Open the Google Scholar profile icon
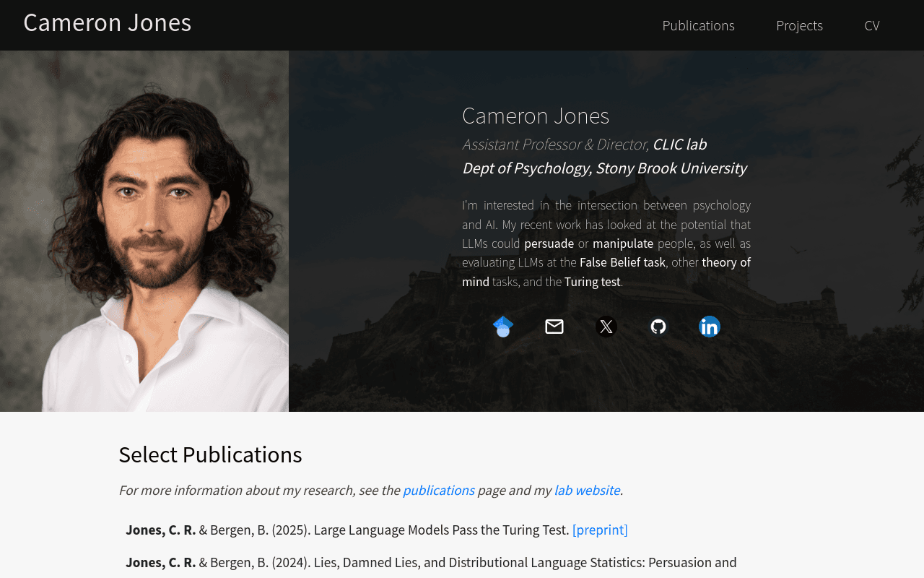This screenshot has width=924, height=578. tap(503, 327)
